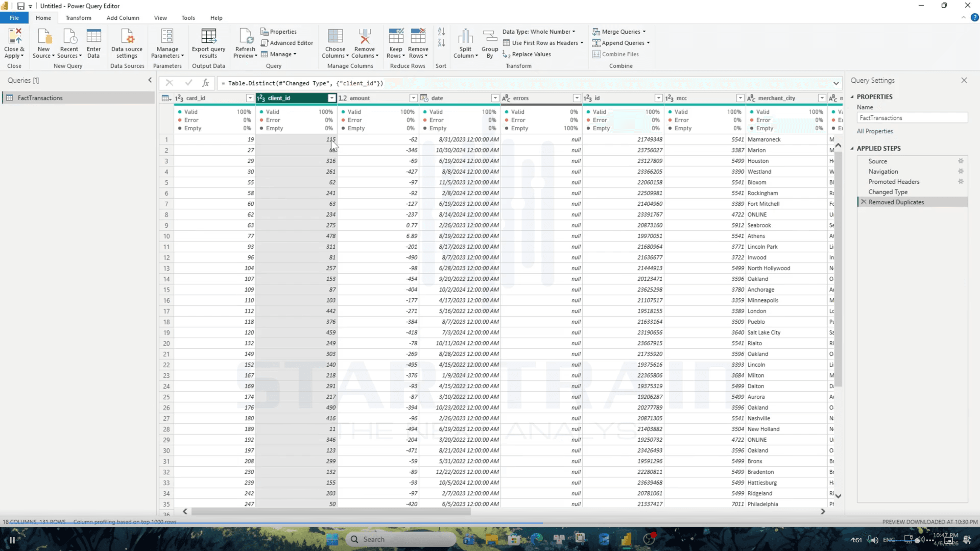Sort column descending

click(441, 43)
